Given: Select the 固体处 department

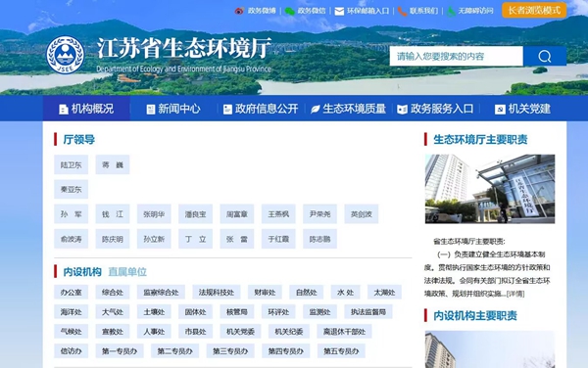Looking at the screenshot, I should 195,312.
